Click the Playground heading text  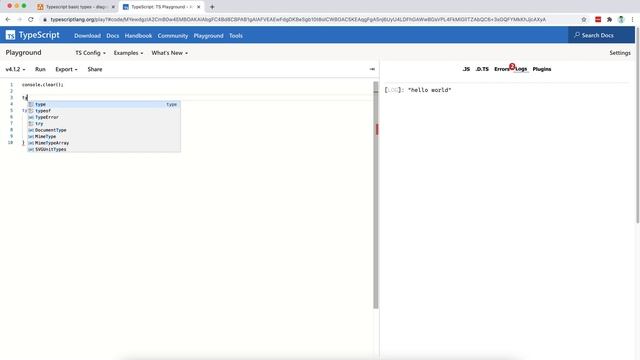23,53
